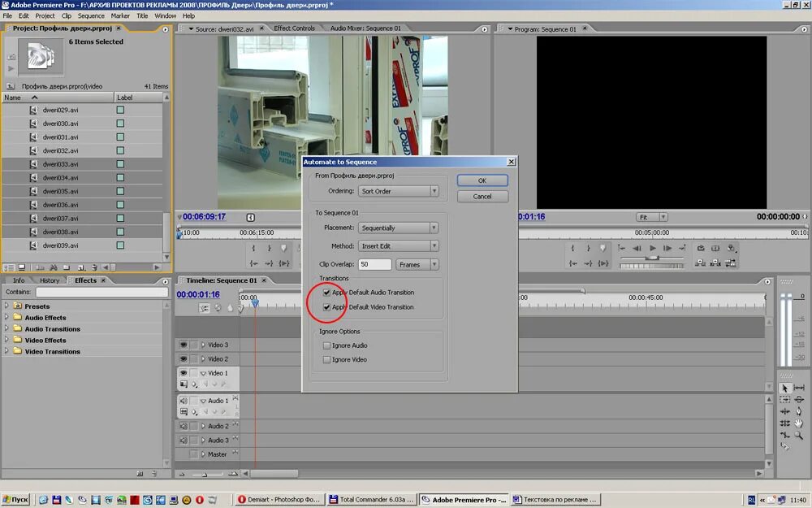Open the Clip menu
The height and width of the screenshot is (508, 812).
point(67,15)
